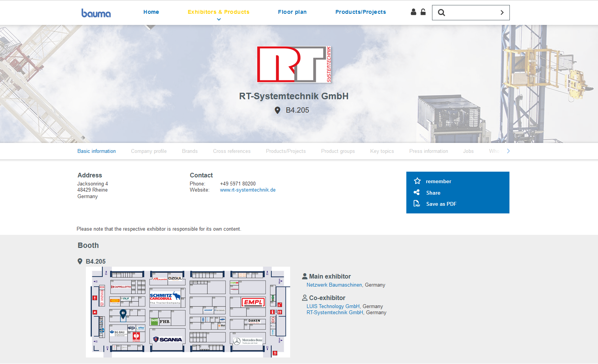The height and width of the screenshot is (364, 598).
Task: Click the Save as PDF icon
Action: pos(417,203)
